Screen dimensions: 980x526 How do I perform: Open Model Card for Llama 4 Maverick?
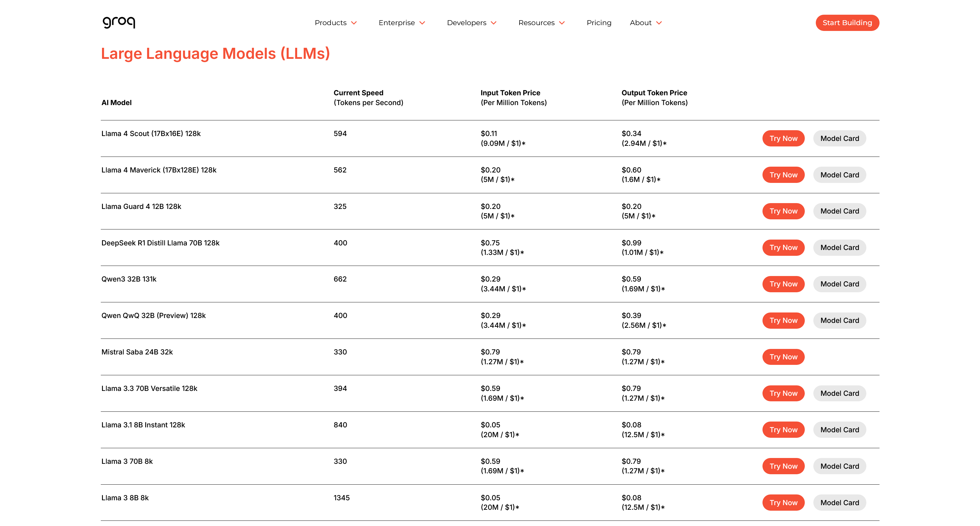(839, 175)
